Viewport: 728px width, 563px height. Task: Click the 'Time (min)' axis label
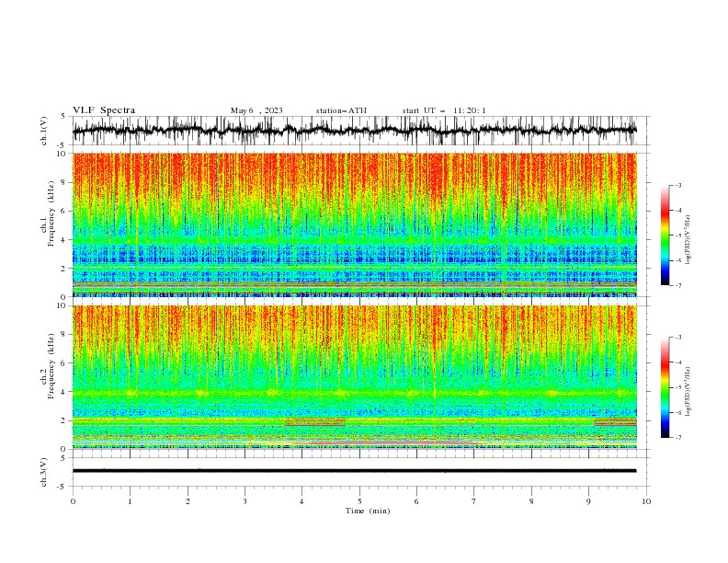pyautogui.click(x=368, y=511)
